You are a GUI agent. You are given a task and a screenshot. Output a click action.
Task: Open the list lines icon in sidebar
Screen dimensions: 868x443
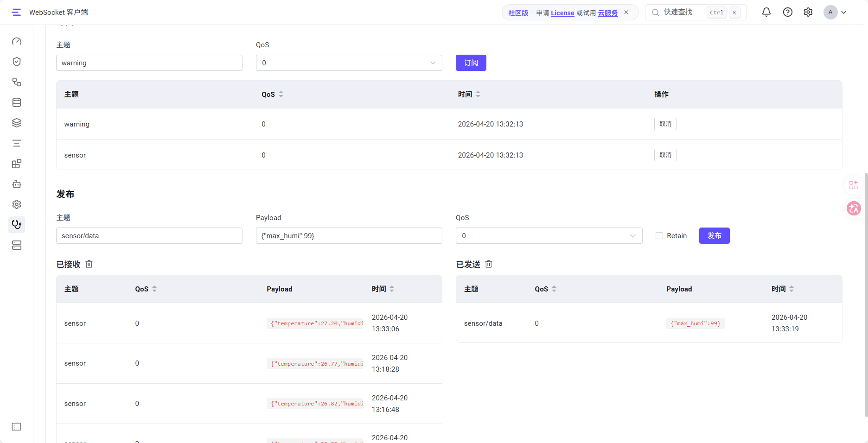pyautogui.click(x=17, y=143)
